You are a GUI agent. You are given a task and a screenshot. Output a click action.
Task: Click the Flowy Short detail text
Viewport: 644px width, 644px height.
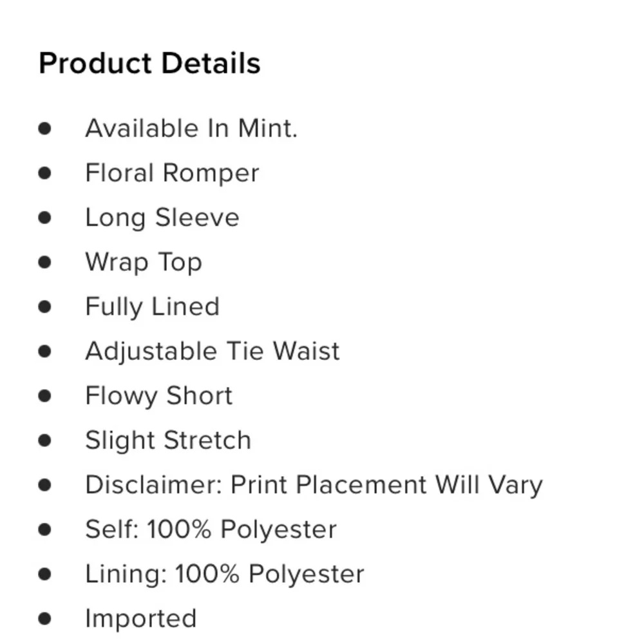[x=158, y=395]
